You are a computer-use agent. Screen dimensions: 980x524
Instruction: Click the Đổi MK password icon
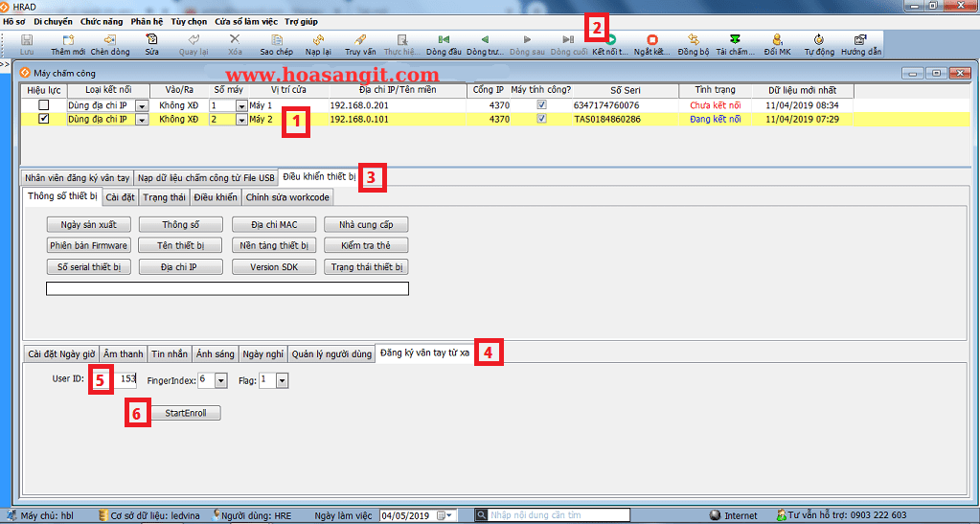click(x=777, y=40)
